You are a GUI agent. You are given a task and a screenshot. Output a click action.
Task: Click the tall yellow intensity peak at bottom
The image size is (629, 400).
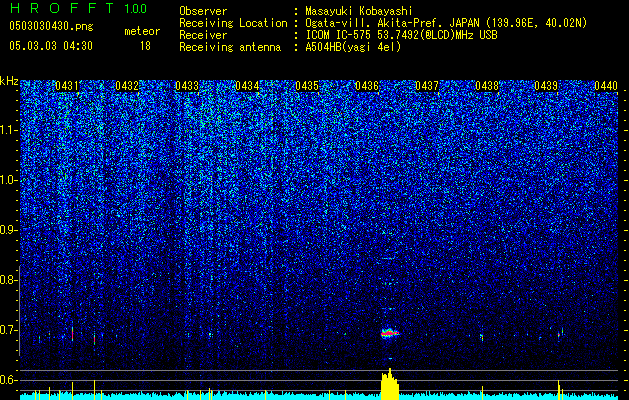[x=390, y=384]
